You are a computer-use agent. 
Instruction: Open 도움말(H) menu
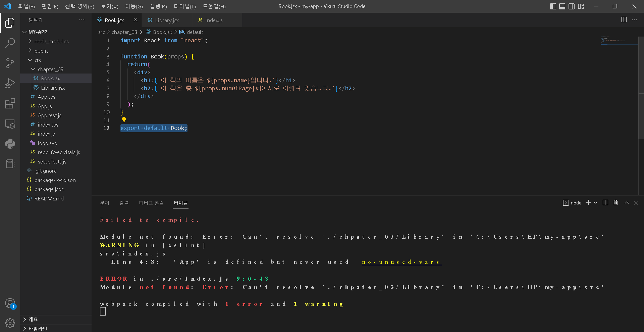pyautogui.click(x=214, y=6)
